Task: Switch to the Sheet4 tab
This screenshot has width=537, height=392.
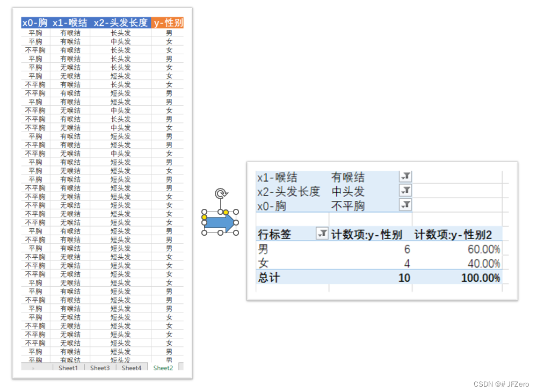Action: [132, 368]
